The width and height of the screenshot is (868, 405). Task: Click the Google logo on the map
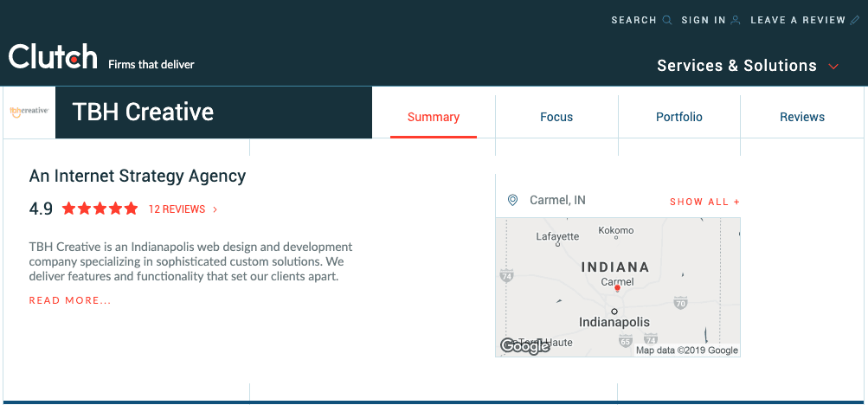click(x=524, y=346)
